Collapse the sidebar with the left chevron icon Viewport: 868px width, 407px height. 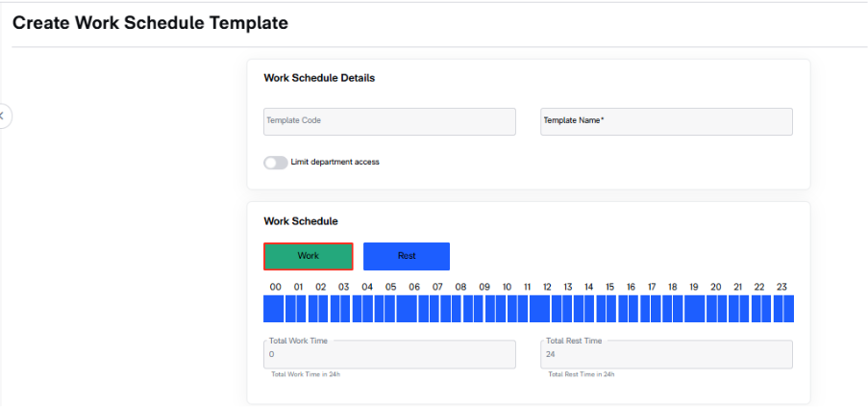pyautogui.click(x=3, y=116)
